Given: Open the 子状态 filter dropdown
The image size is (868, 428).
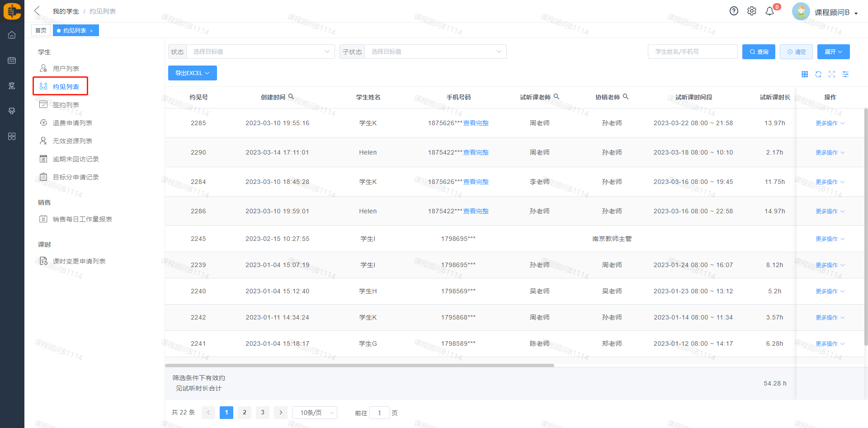Looking at the screenshot, I should pyautogui.click(x=435, y=52).
